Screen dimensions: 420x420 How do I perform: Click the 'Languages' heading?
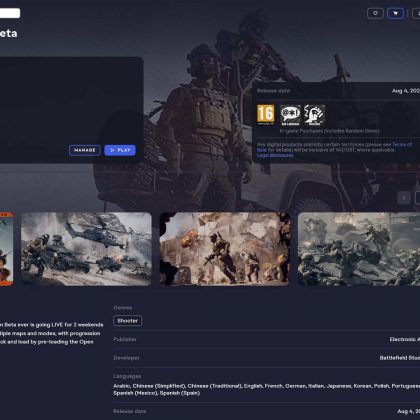[127, 376]
